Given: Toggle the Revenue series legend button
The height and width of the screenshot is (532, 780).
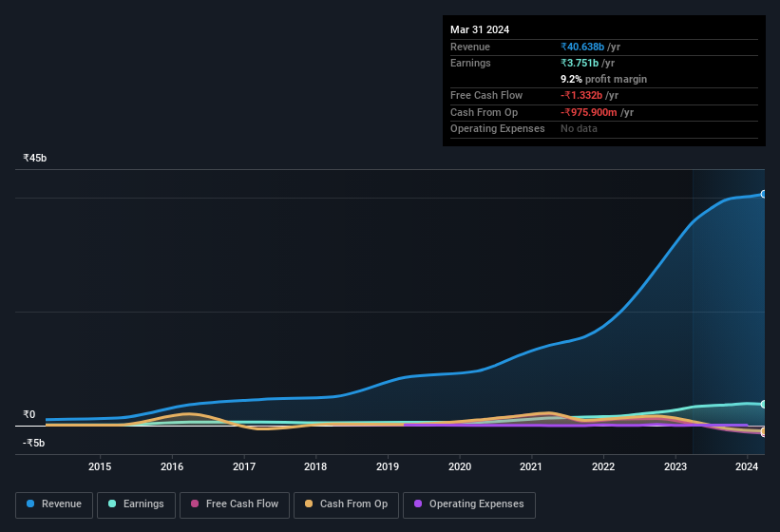Looking at the screenshot, I should [54, 504].
